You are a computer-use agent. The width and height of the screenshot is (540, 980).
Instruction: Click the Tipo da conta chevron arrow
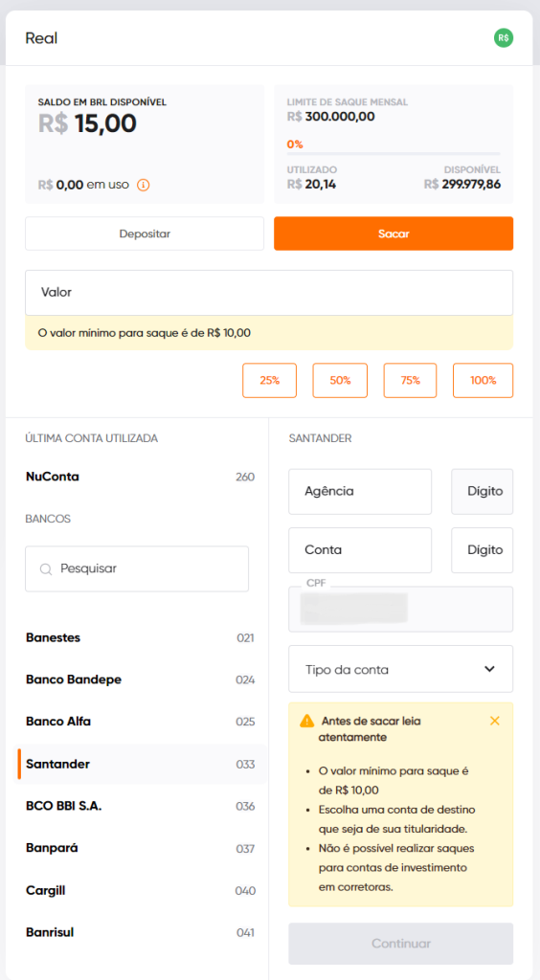489,669
